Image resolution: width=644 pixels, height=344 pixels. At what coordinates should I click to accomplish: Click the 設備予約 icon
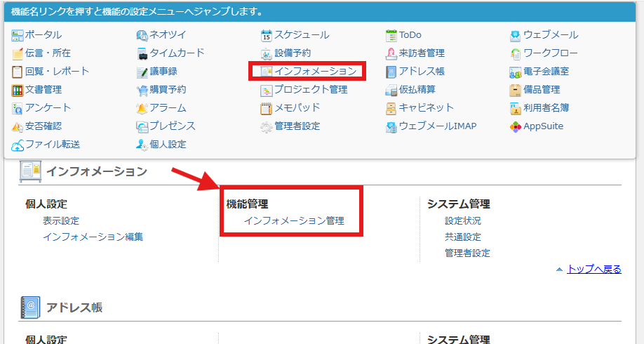(x=267, y=54)
